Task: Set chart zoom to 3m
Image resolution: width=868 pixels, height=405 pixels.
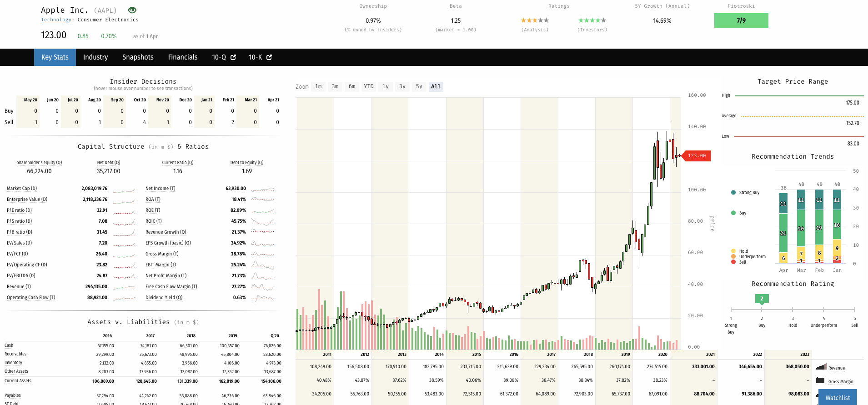Action: pyautogui.click(x=335, y=86)
